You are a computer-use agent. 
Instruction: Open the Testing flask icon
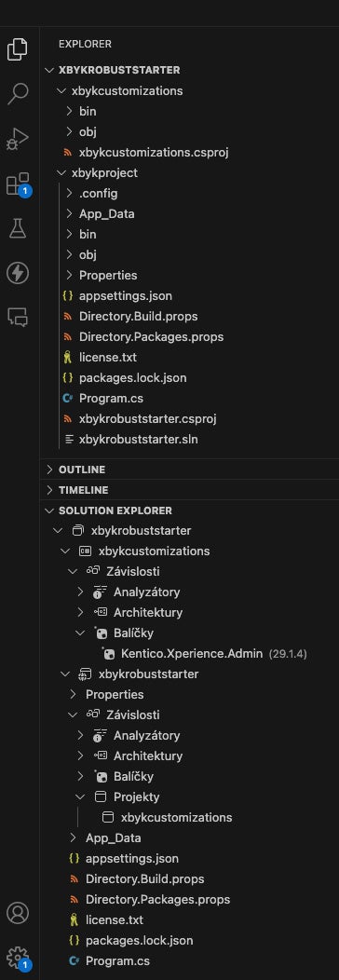[x=18, y=228]
